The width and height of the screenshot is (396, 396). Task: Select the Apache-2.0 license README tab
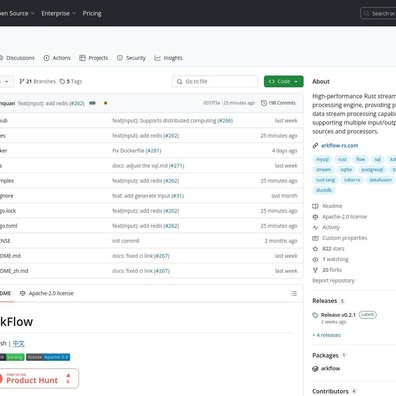(x=47, y=293)
